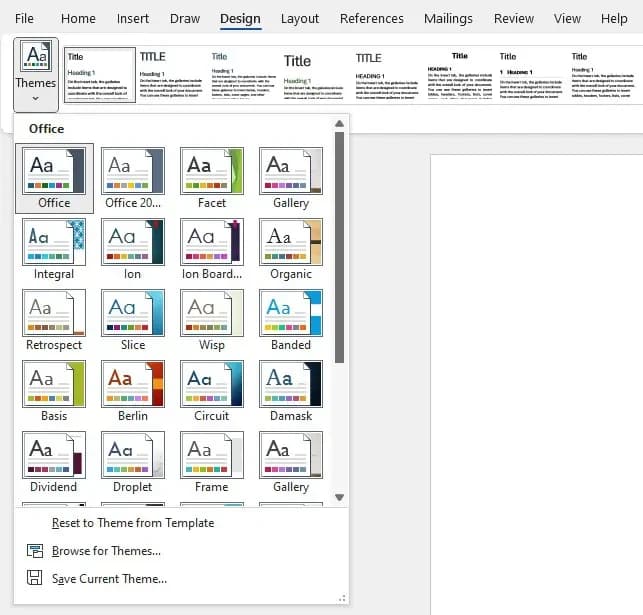Viewport: 643px width, 615px height.
Task: Apply the Organic theme
Action: (291, 249)
